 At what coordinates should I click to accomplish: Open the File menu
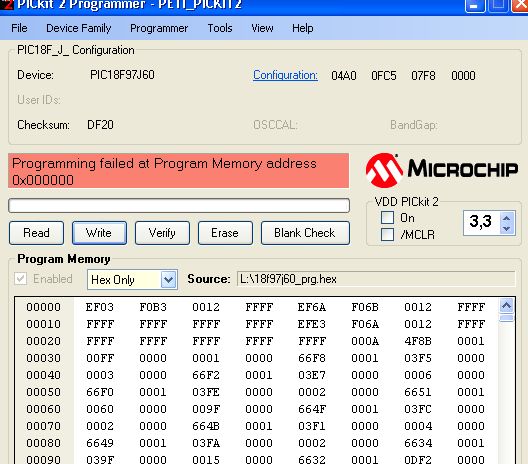pos(19,28)
